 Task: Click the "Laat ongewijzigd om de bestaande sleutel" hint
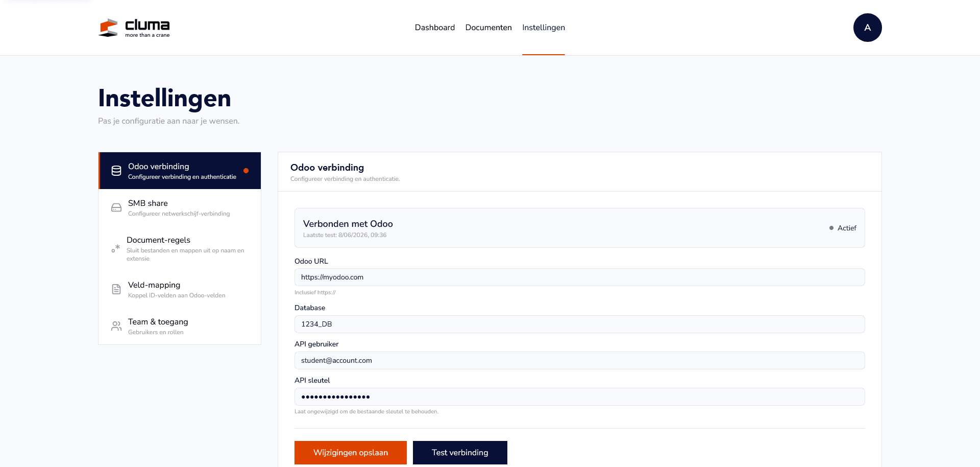coord(366,411)
